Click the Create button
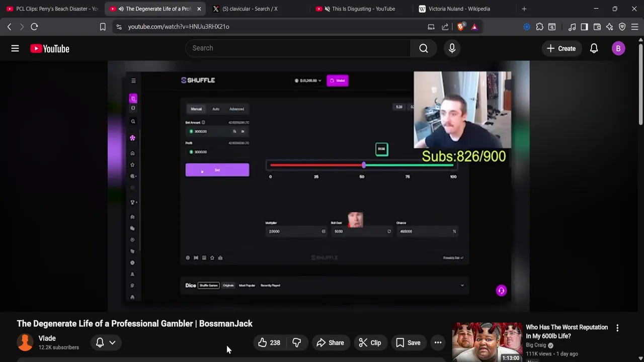The height and width of the screenshot is (362, 644). 561,49
